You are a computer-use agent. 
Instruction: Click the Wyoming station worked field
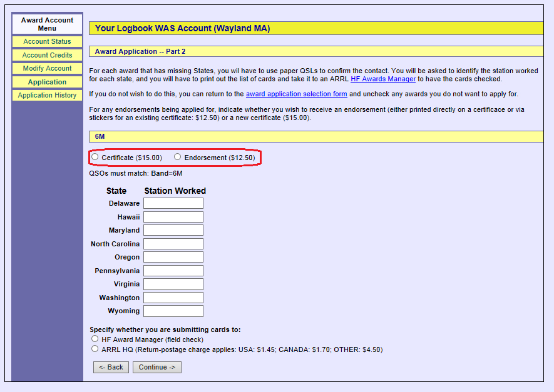[173, 311]
